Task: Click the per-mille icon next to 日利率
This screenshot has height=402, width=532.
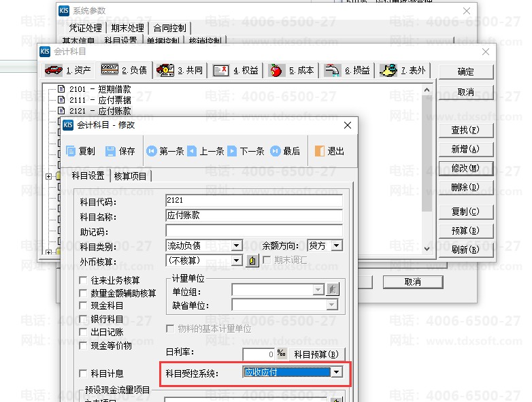Action: 282,354
